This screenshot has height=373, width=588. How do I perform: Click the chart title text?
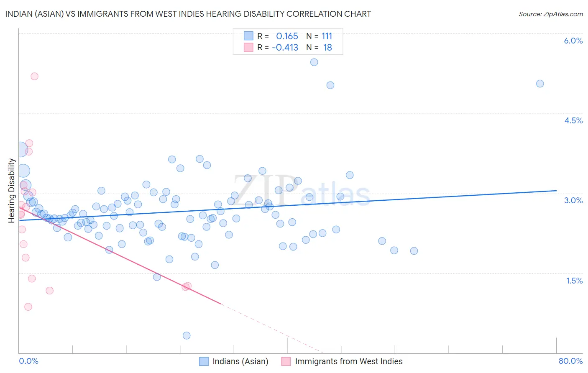[x=188, y=14]
